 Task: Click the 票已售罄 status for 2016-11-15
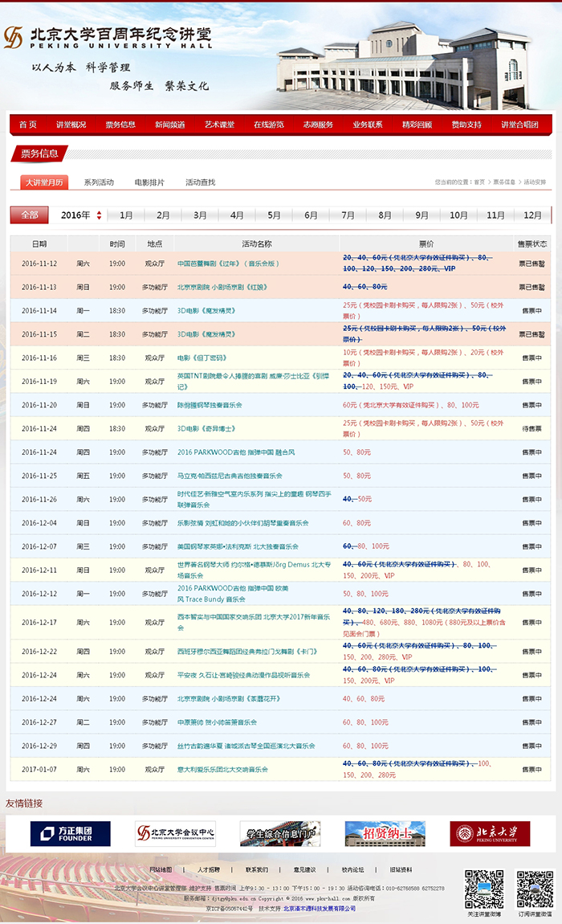[532, 334]
